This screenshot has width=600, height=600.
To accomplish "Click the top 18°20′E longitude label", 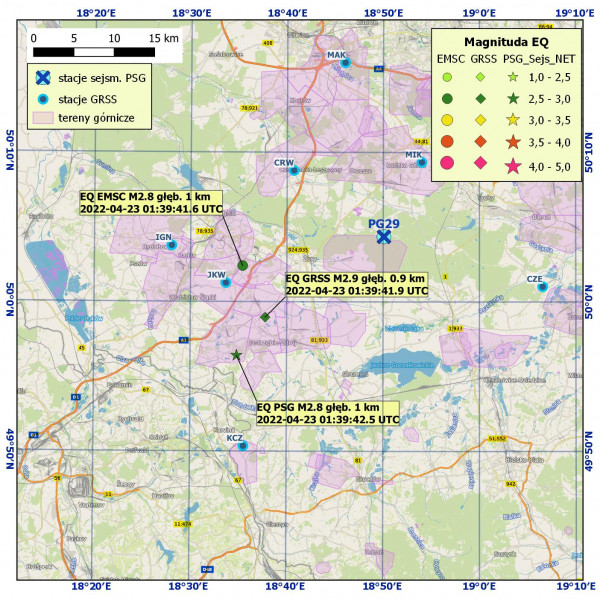I will (x=96, y=13).
